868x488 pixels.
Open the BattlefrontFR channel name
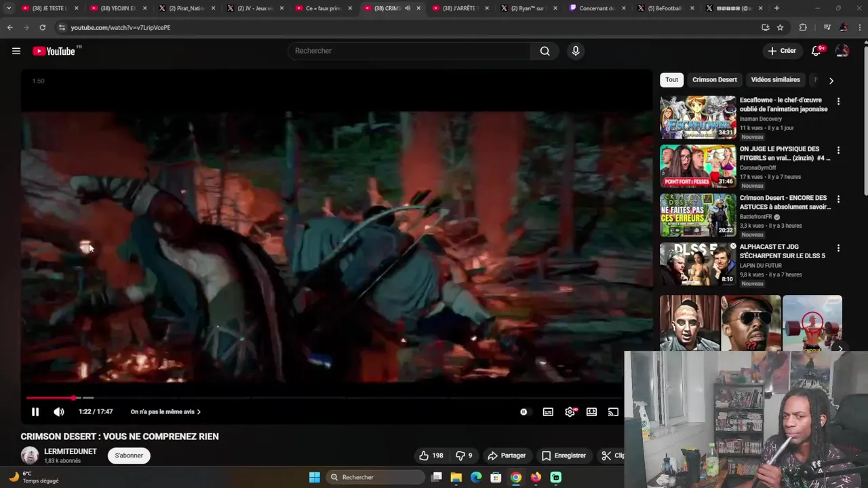[757, 217]
